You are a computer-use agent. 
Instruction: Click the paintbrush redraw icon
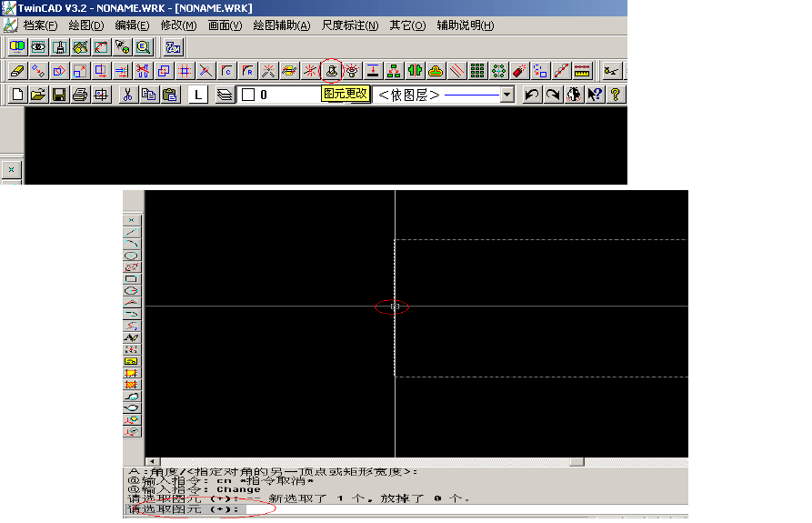pos(59,47)
